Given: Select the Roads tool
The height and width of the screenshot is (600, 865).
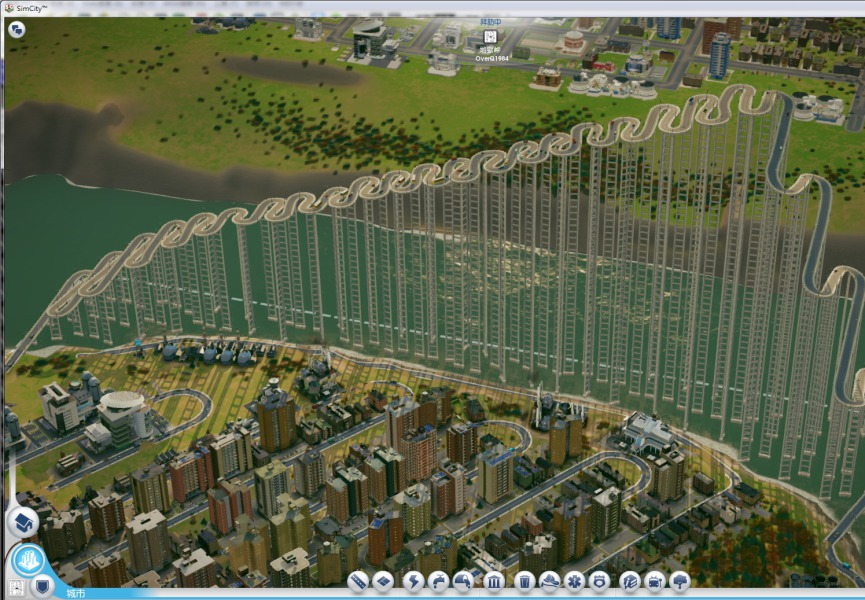Looking at the screenshot, I should tap(357, 581).
